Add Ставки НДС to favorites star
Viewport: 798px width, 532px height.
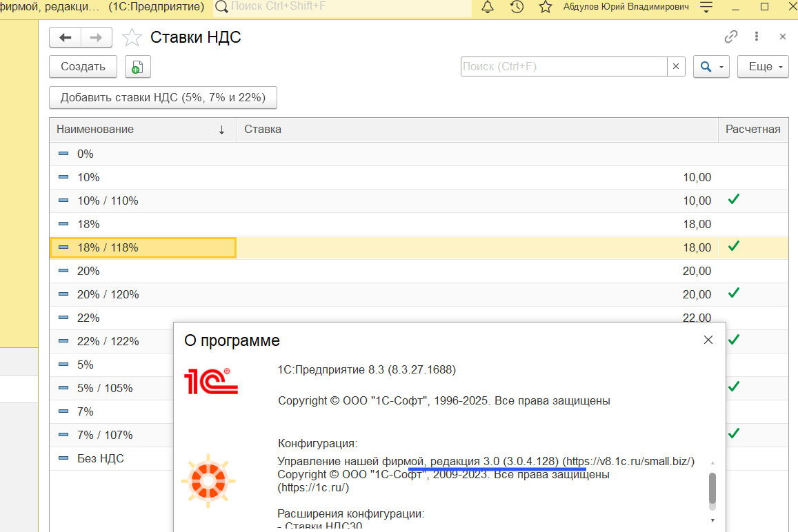(131, 38)
